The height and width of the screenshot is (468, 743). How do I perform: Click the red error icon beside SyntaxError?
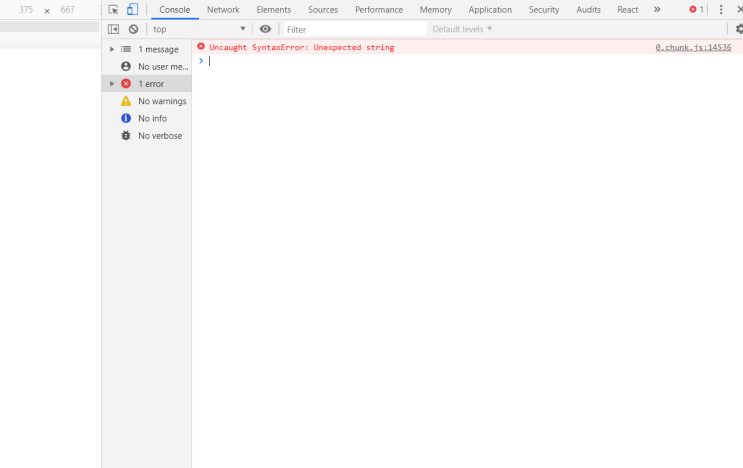[201, 46]
